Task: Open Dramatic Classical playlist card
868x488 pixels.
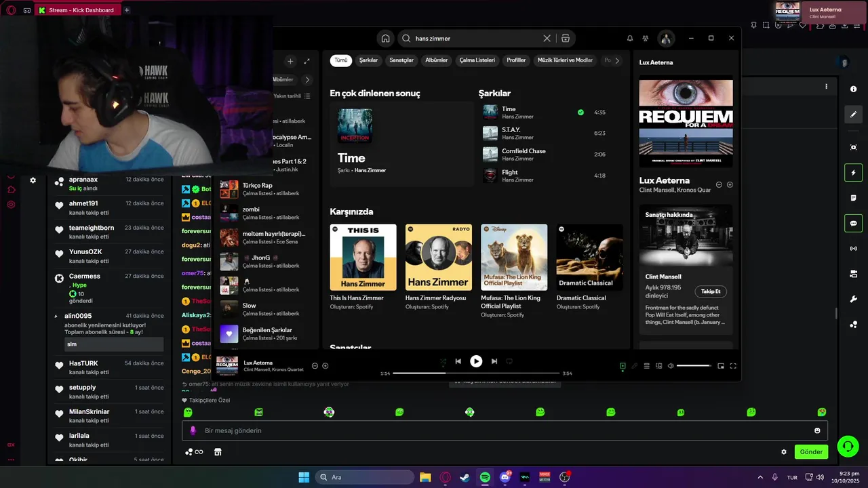Action: [x=589, y=267]
